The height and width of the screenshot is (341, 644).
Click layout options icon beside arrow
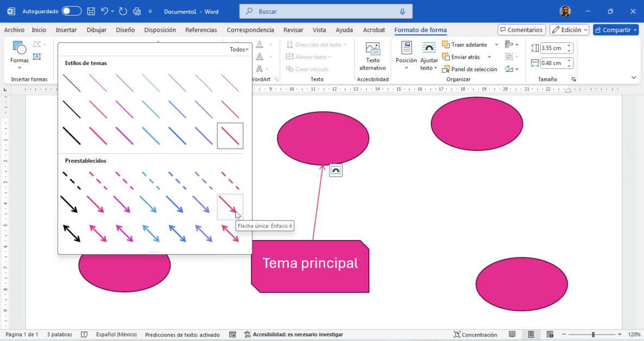click(x=336, y=171)
